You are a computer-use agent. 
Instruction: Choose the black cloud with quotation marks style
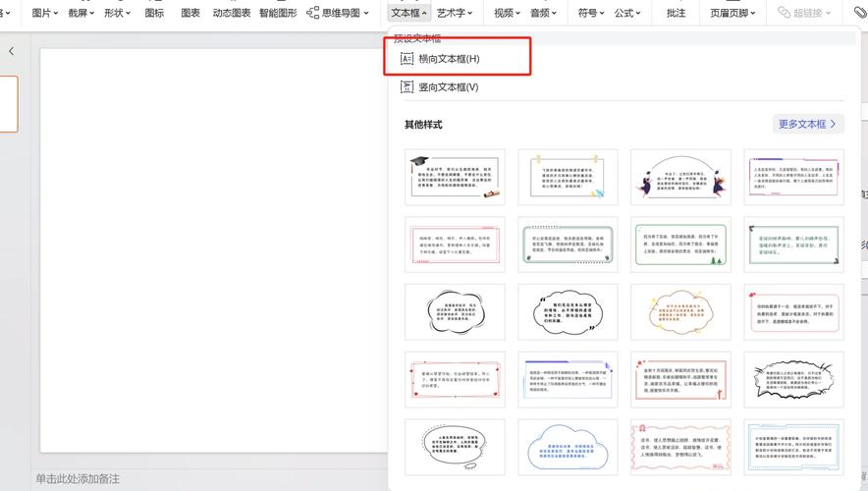(x=568, y=312)
